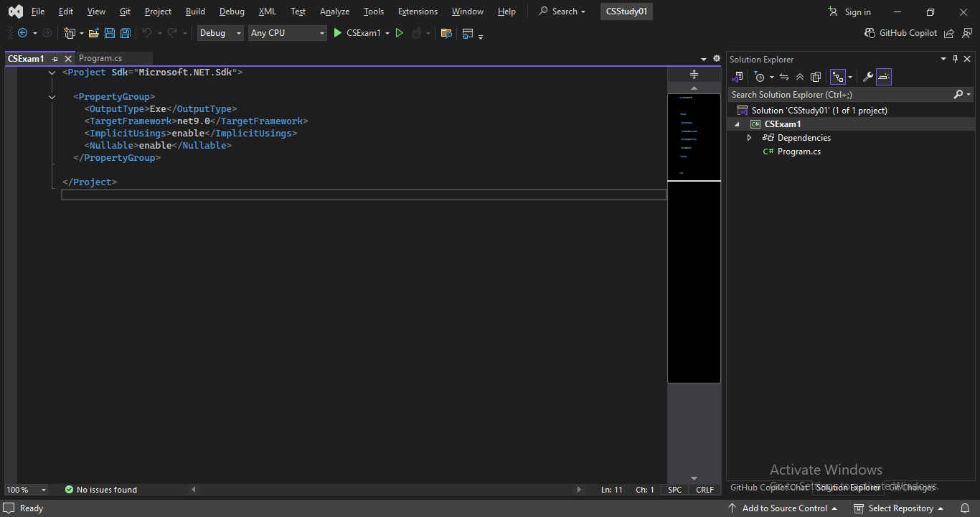Switch to the Program.cs tab

[100, 58]
